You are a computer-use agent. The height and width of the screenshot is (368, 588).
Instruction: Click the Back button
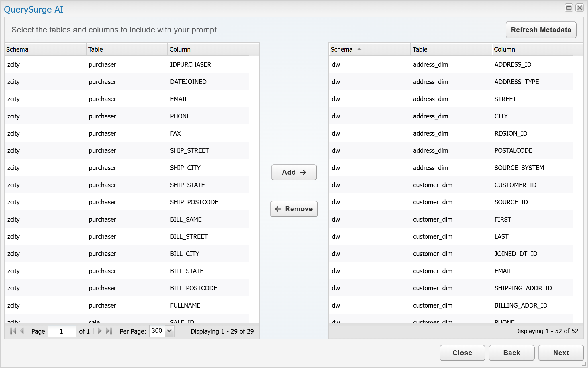tap(511, 353)
